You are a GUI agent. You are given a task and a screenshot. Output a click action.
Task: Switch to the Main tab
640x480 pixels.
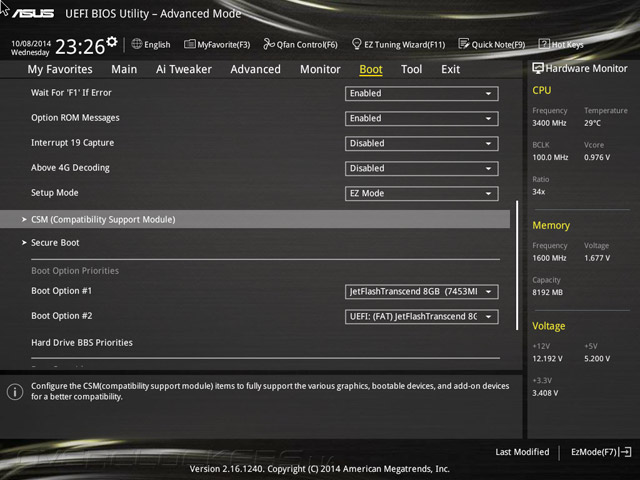point(124,69)
